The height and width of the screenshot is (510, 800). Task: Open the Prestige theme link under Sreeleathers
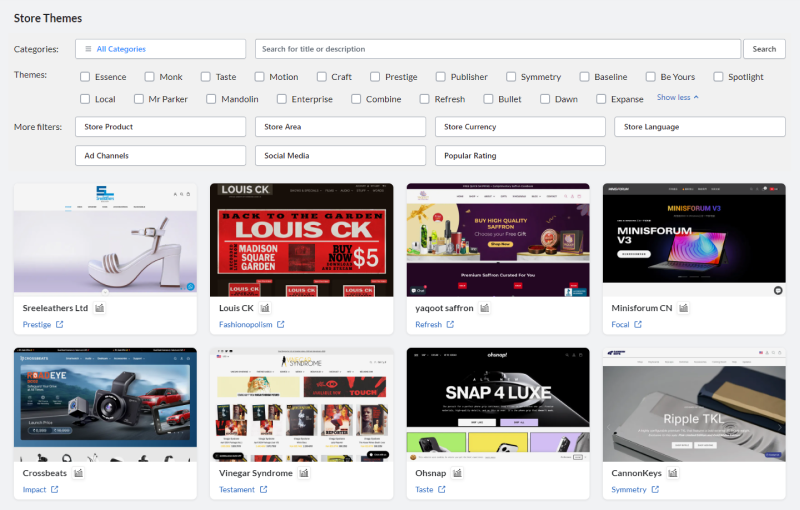37,324
